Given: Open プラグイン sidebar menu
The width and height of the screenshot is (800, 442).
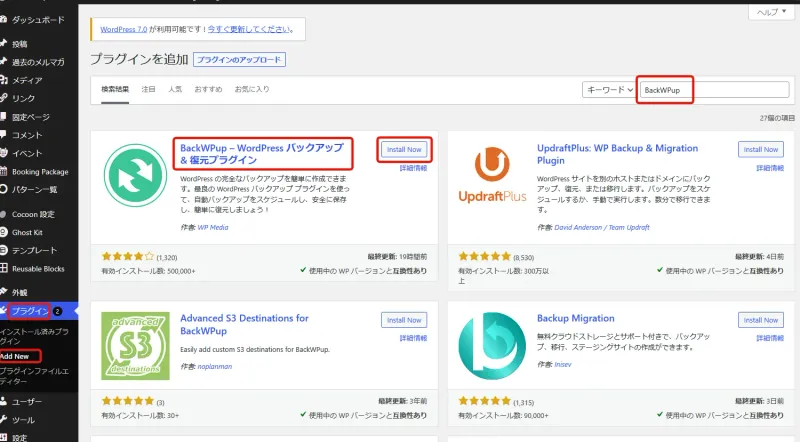Looking at the screenshot, I should click(x=30, y=311).
